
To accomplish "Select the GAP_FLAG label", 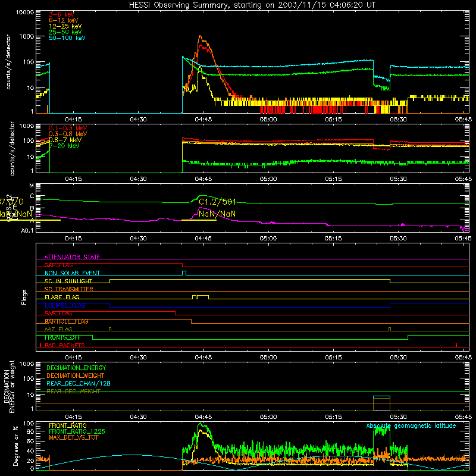I will click(x=58, y=265).
